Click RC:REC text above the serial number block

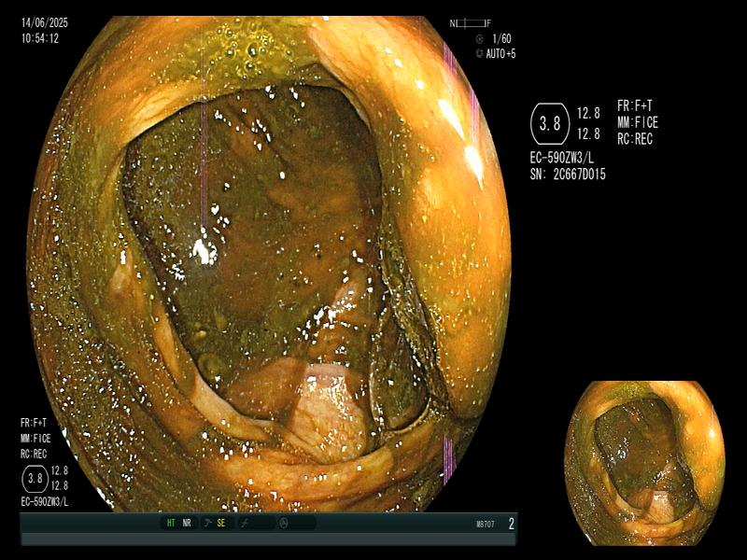[635, 139]
